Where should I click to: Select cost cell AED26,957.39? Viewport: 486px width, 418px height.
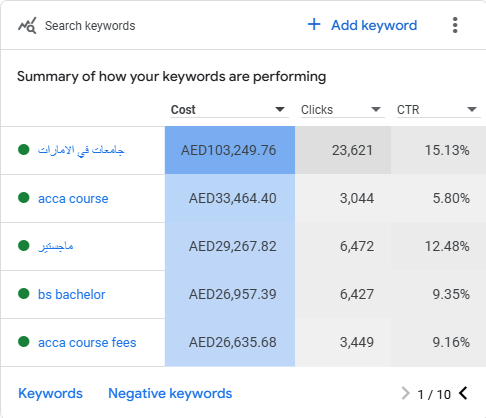pyautogui.click(x=230, y=294)
